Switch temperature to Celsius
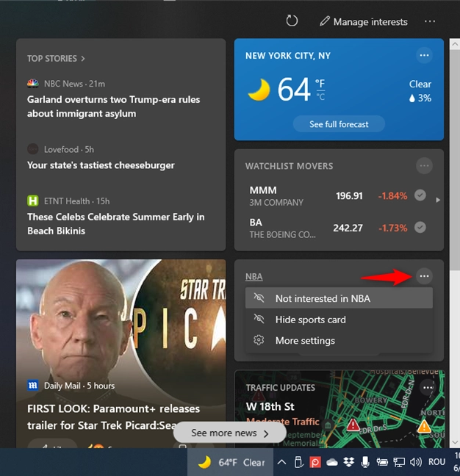The image size is (460, 476). pyautogui.click(x=320, y=97)
